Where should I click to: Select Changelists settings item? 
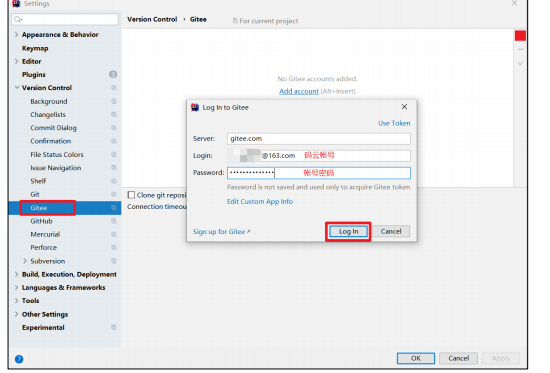[48, 114]
